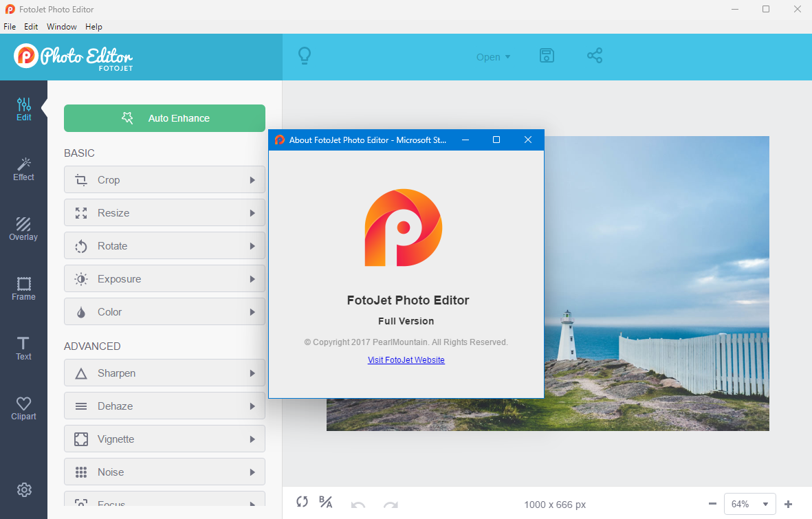The image size is (812, 519).
Task: Expand the Exposure options arrow
Action: pyautogui.click(x=252, y=279)
